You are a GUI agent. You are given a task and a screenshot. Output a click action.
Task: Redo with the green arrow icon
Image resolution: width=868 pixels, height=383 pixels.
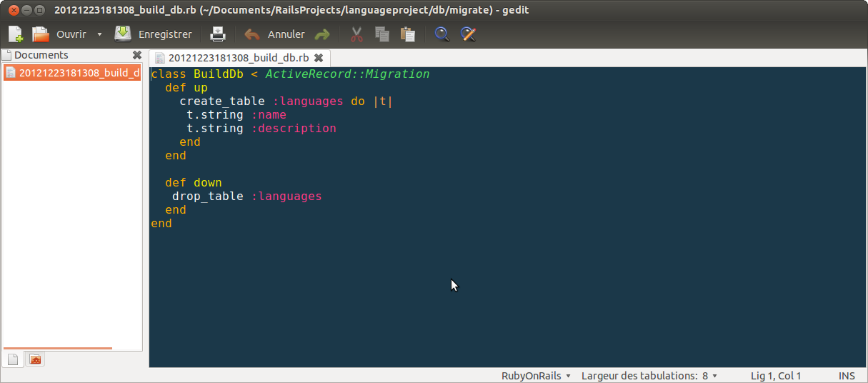pyautogui.click(x=323, y=34)
